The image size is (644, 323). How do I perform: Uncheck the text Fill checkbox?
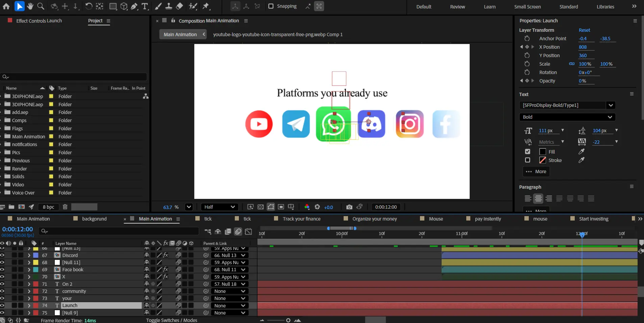(527, 152)
